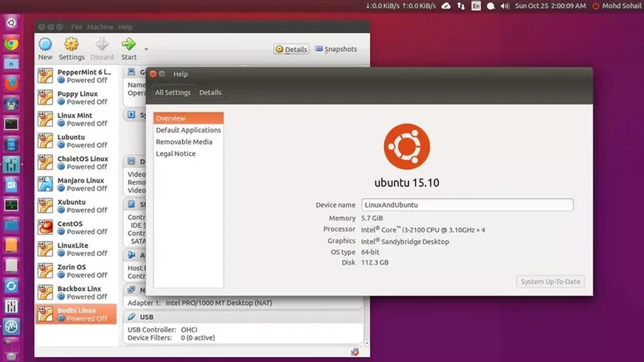Click the Graphics Sandybridge Desktop value
Image resolution: width=644 pixels, height=362 pixels.
point(405,242)
